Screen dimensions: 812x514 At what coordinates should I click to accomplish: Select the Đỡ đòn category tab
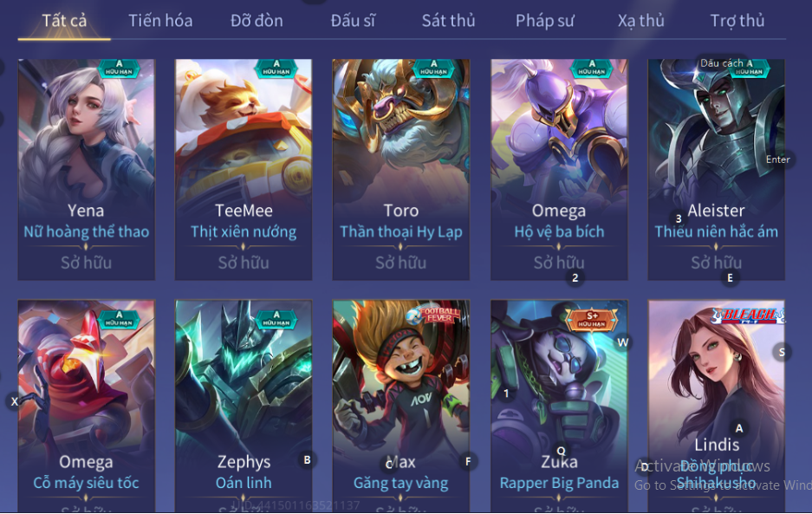coord(257,21)
